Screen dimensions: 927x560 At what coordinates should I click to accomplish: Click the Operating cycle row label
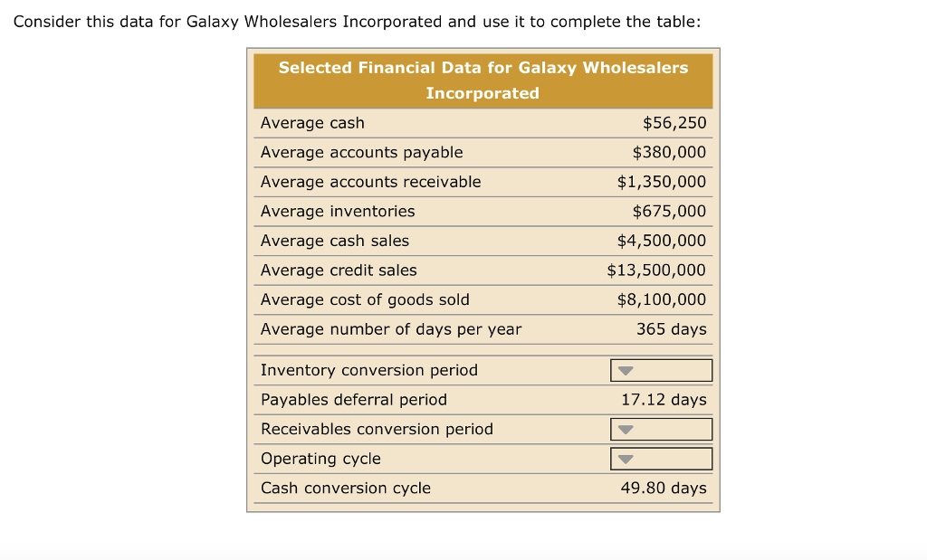pyautogui.click(x=320, y=459)
